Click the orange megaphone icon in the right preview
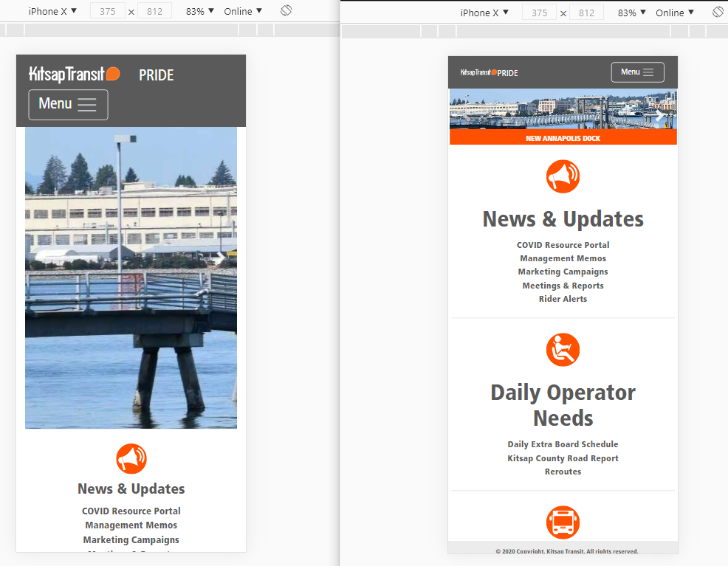The image size is (728, 566). pyautogui.click(x=563, y=176)
